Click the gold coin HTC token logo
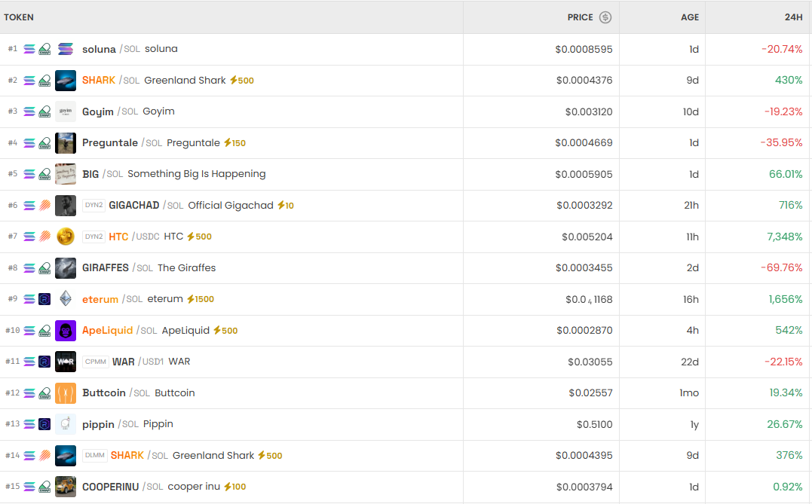The width and height of the screenshot is (812, 504). pyautogui.click(x=66, y=237)
